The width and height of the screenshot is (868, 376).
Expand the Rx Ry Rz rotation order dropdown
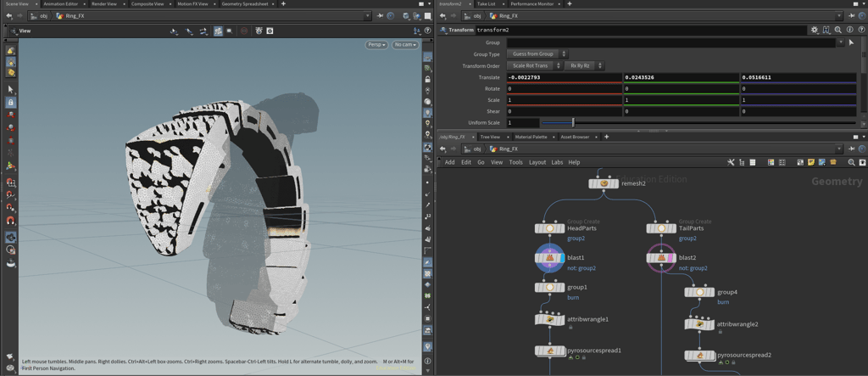point(584,65)
